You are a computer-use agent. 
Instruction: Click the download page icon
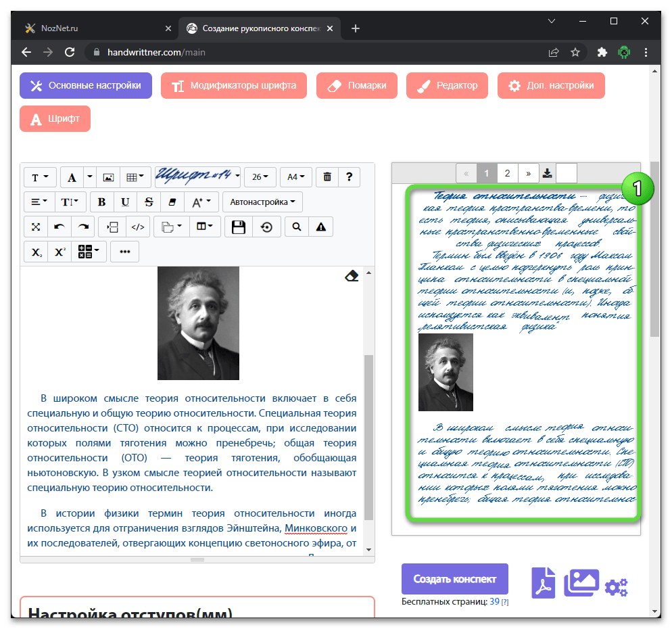pyautogui.click(x=547, y=173)
